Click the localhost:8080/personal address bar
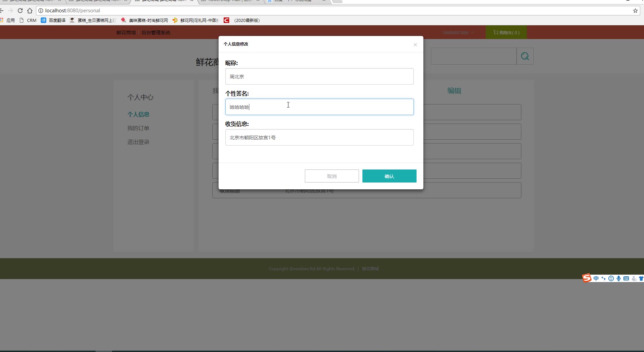The image size is (644, 352). [73, 11]
